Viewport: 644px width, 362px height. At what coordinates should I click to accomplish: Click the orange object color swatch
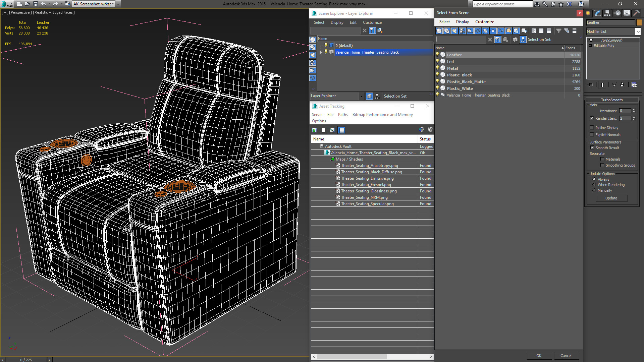[x=639, y=22]
